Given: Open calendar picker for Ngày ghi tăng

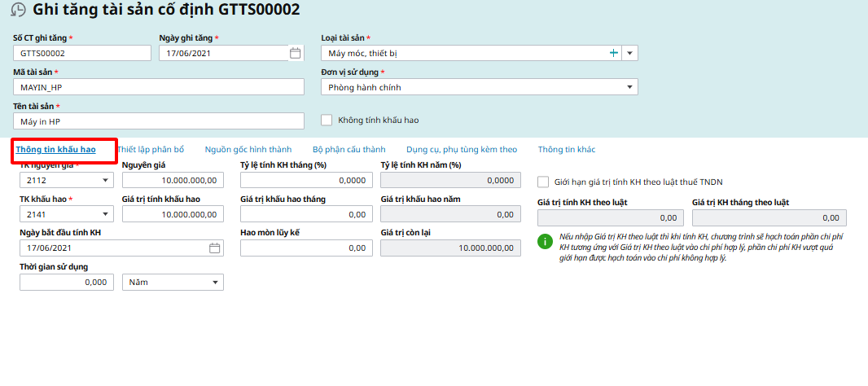Looking at the screenshot, I should [x=296, y=53].
